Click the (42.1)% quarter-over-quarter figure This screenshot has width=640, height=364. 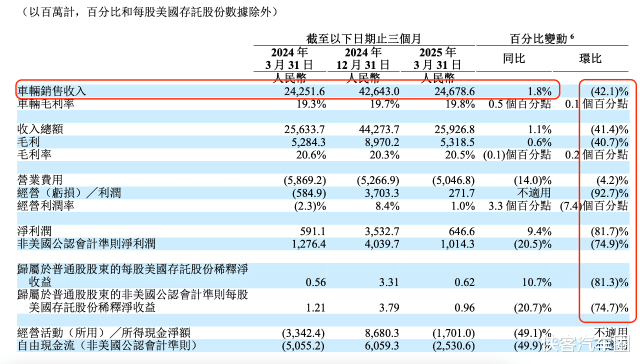(x=609, y=91)
